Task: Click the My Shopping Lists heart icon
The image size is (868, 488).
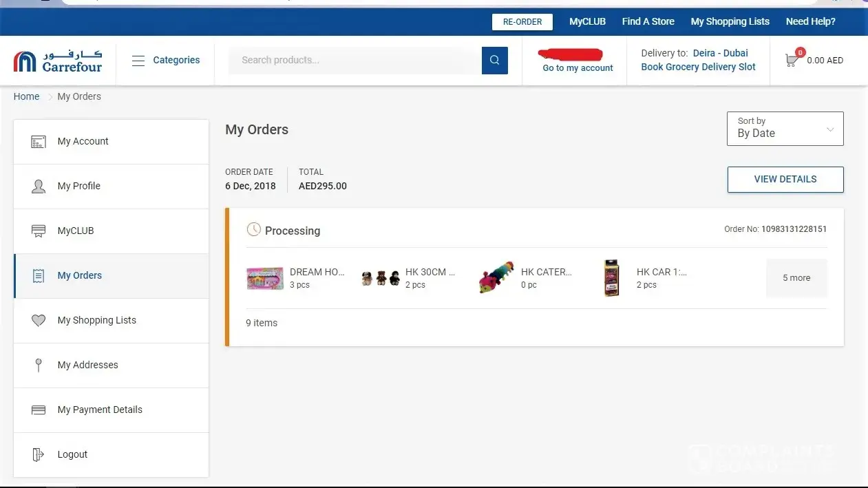Action: coord(39,321)
